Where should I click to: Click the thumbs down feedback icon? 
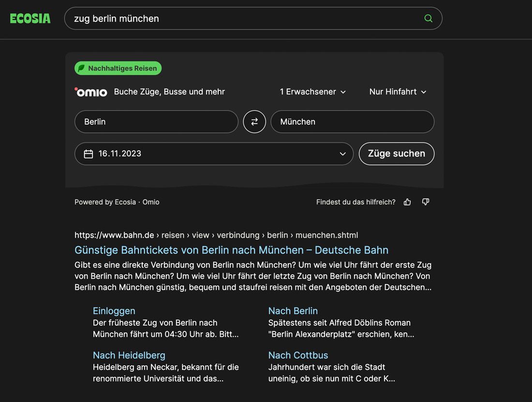pyautogui.click(x=426, y=202)
